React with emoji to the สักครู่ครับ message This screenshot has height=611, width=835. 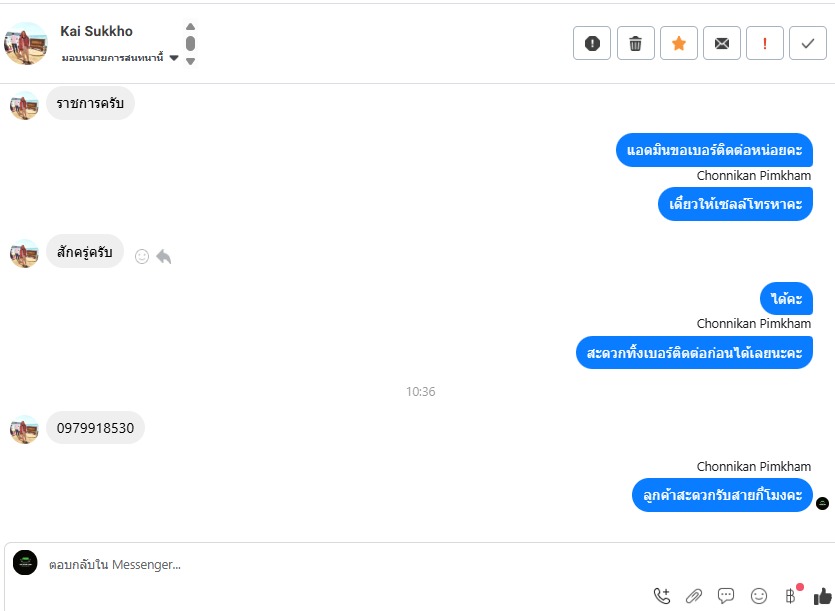142,256
